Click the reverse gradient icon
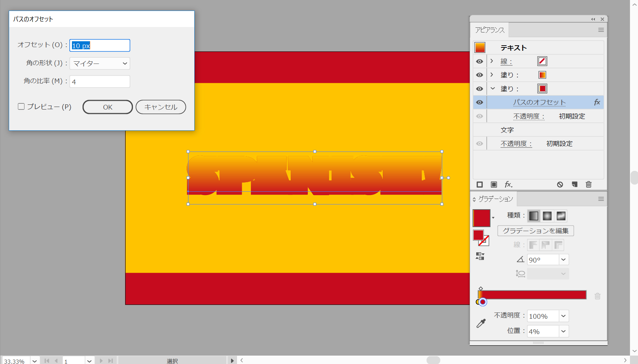The image size is (638, 364). coord(480,256)
